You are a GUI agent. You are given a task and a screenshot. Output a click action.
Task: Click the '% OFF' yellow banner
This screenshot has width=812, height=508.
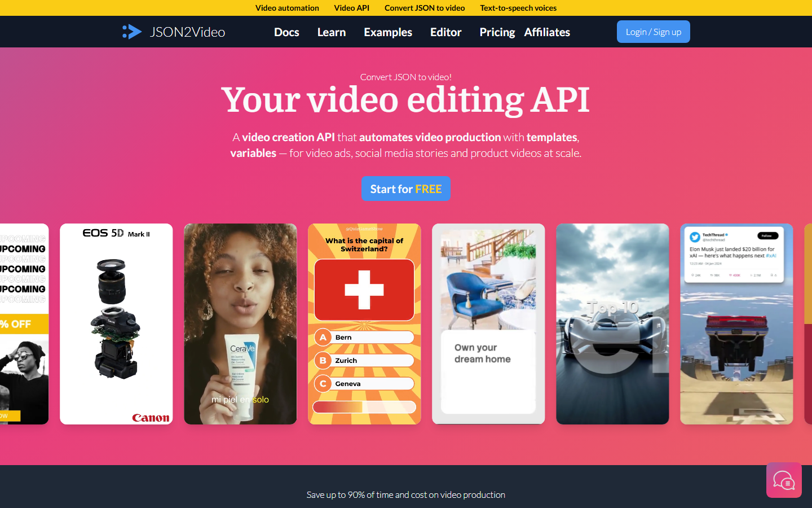[24, 324]
